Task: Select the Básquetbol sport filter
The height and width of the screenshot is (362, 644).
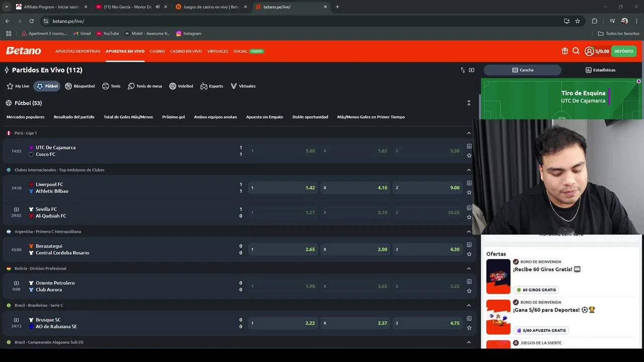Action: [x=80, y=86]
